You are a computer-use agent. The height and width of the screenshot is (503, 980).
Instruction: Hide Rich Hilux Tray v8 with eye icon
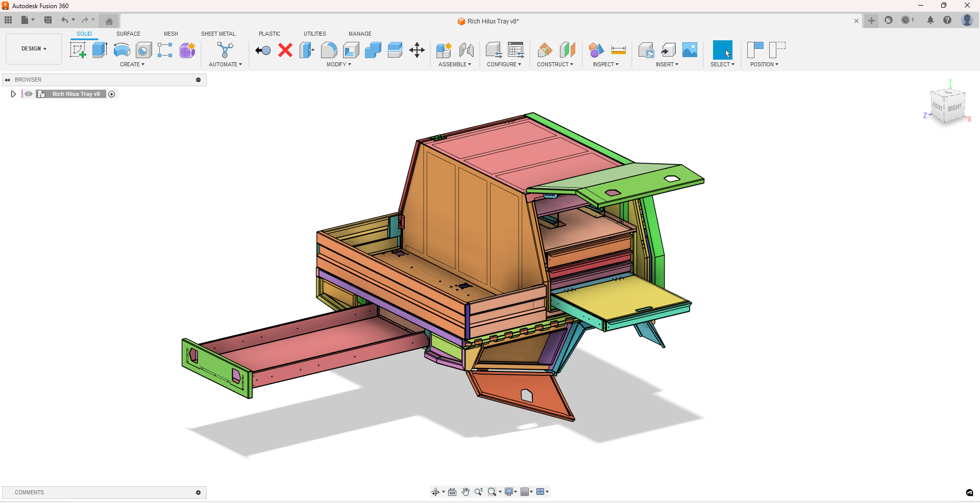point(29,94)
